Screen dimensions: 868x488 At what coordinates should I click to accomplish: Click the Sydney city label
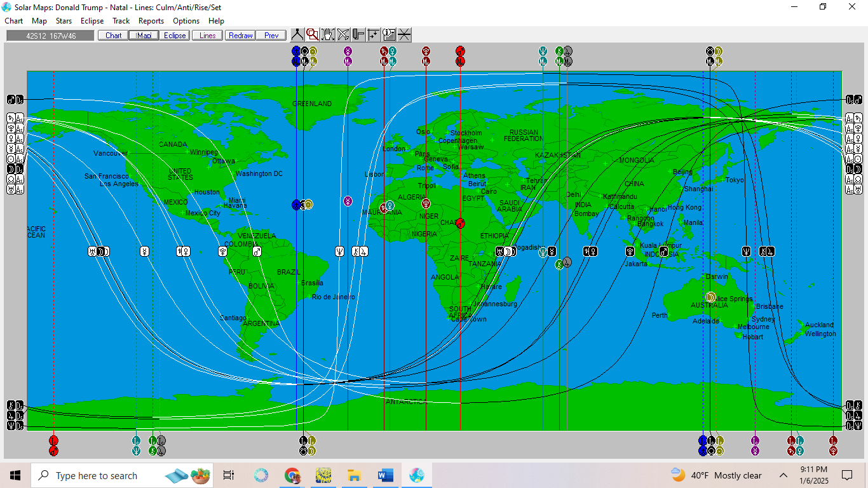pyautogui.click(x=763, y=319)
